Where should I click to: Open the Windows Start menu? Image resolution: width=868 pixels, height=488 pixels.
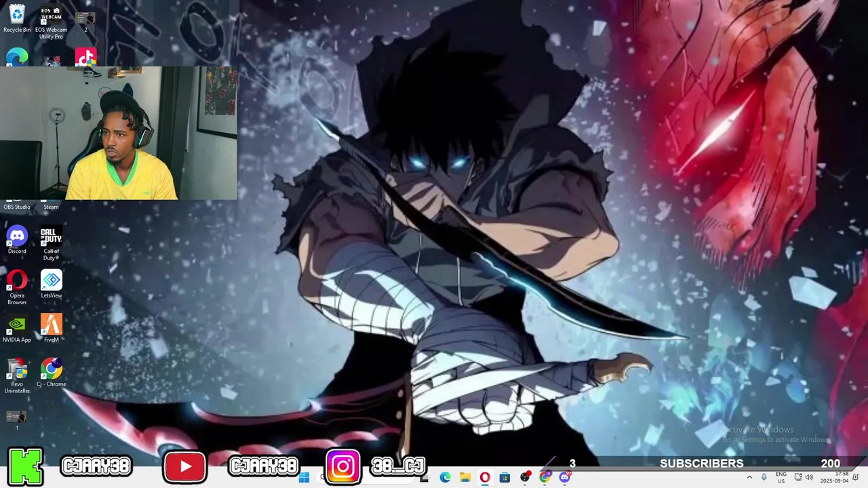click(x=304, y=477)
